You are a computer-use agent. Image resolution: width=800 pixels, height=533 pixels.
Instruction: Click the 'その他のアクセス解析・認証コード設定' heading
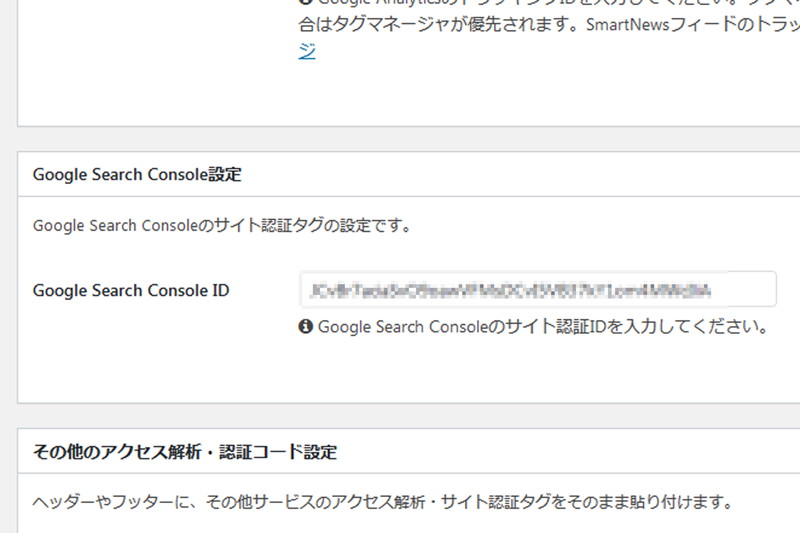[x=185, y=452]
